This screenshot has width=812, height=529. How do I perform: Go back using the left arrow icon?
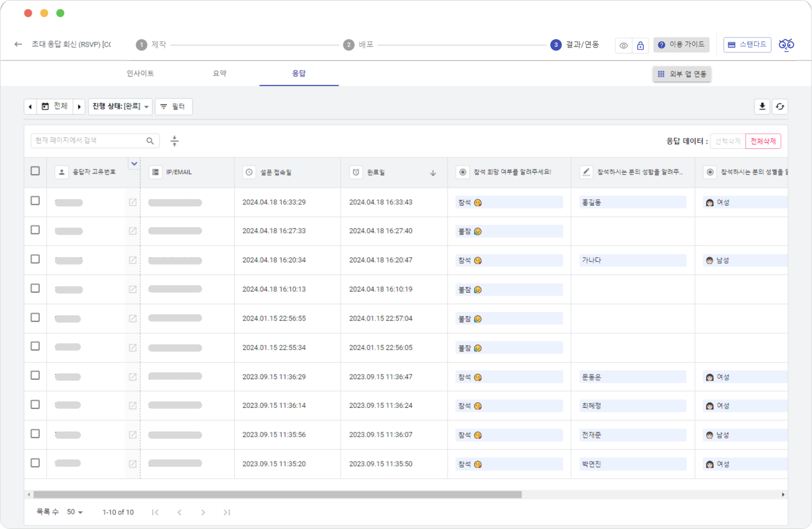(18, 44)
